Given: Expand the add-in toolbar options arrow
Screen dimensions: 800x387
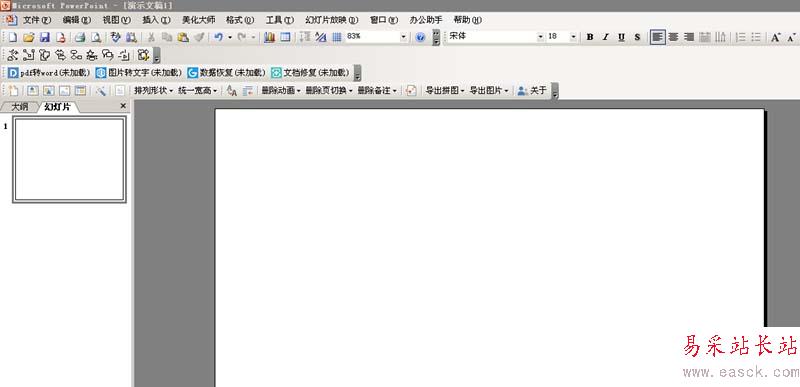Looking at the screenshot, I should pos(358,73).
